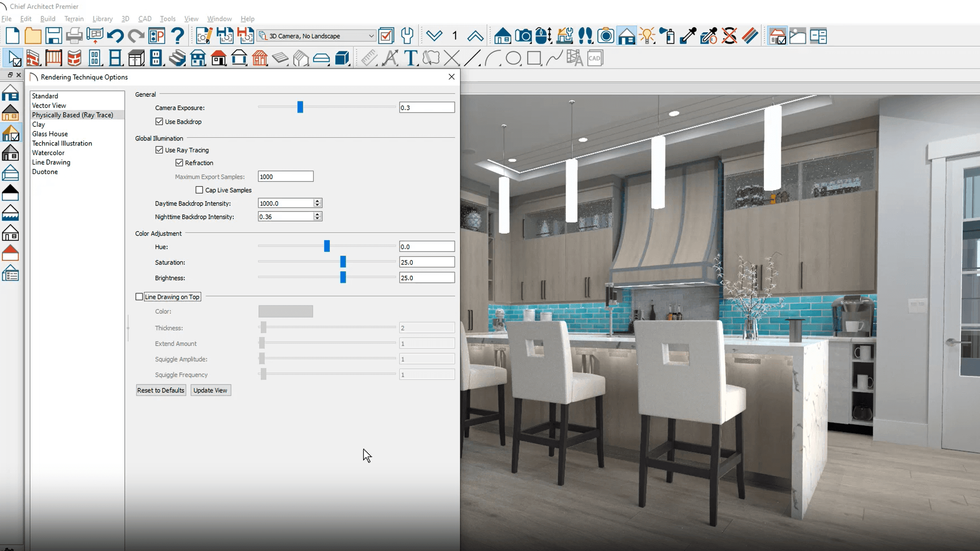Enable Line Drawing on Top
Viewport: 980px width, 551px height.
139,297
